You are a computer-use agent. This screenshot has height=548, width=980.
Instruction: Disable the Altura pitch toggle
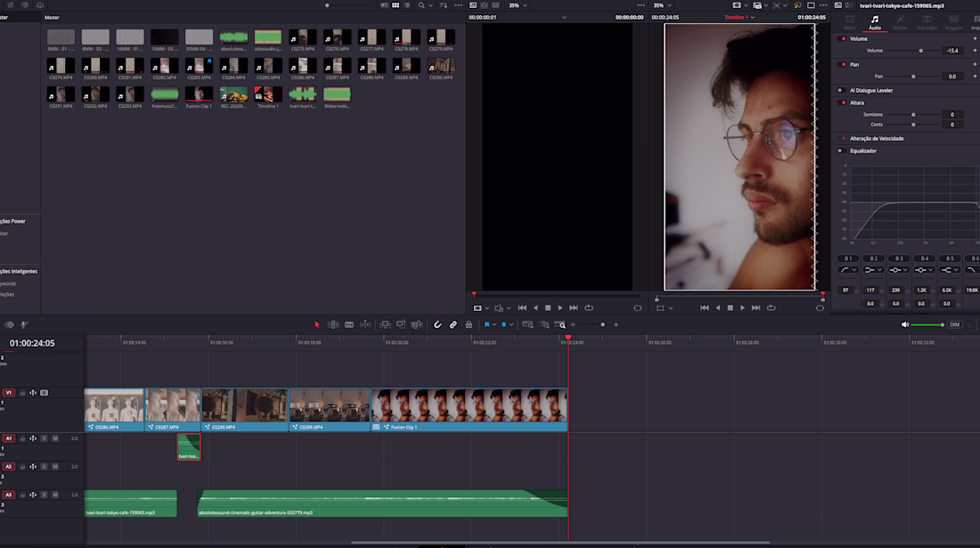coord(843,102)
